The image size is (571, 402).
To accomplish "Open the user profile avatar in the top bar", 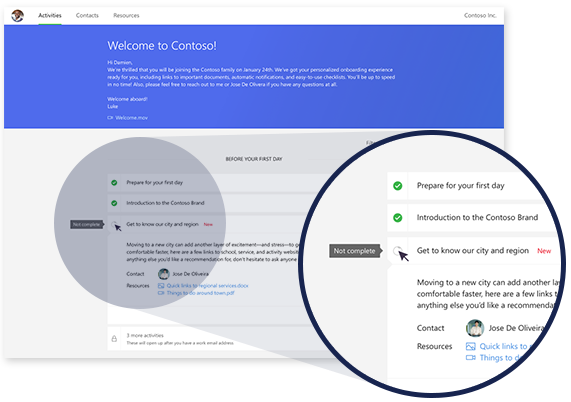I will 17,16.
